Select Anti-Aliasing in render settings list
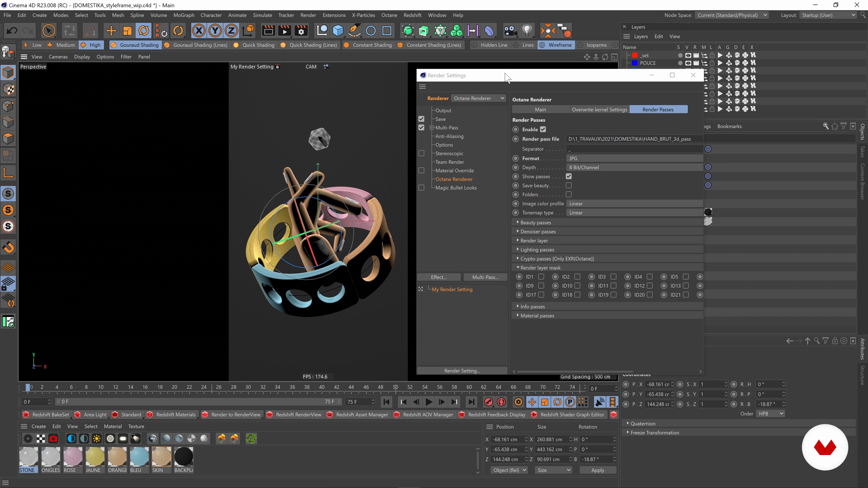 point(449,136)
